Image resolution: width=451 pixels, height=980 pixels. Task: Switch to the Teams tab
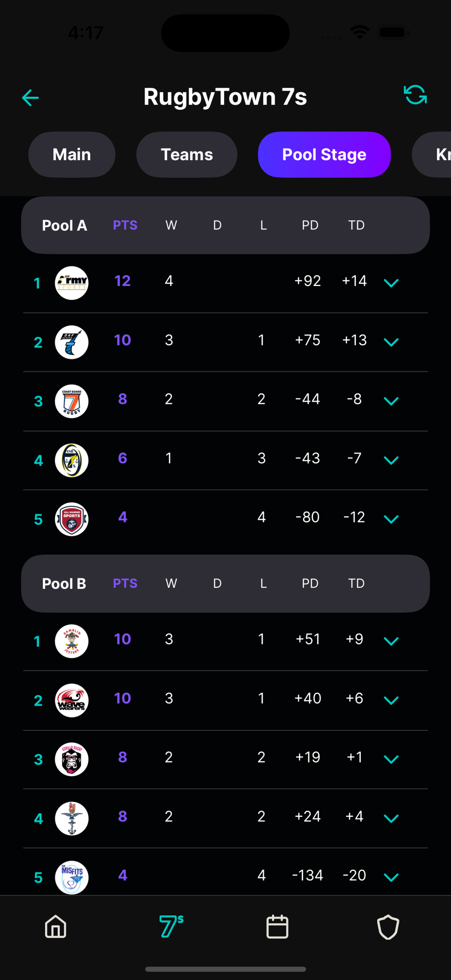click(187, 154)
